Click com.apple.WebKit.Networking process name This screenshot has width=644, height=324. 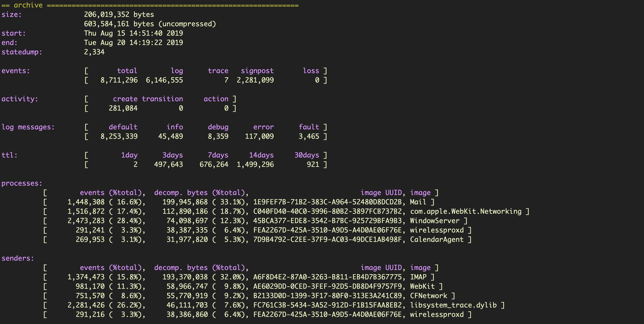coord(466,211)
